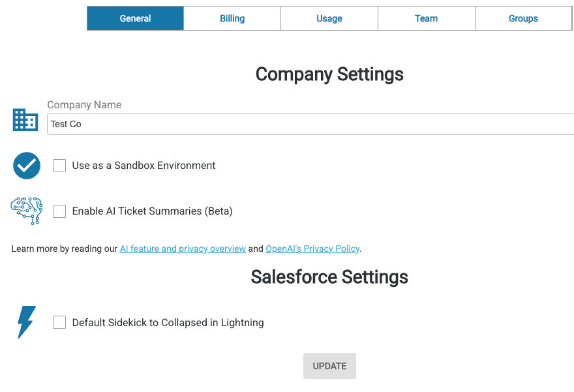Check Default Sidekick to Collapsed in Lightning
This screenshot has height=392, width=574.
[59, 322]
